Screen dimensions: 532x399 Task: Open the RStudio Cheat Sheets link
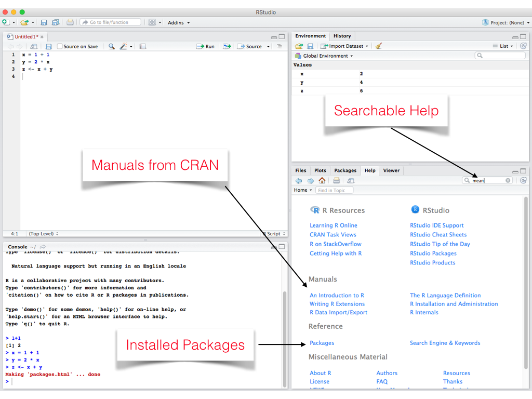coord(438,235)
